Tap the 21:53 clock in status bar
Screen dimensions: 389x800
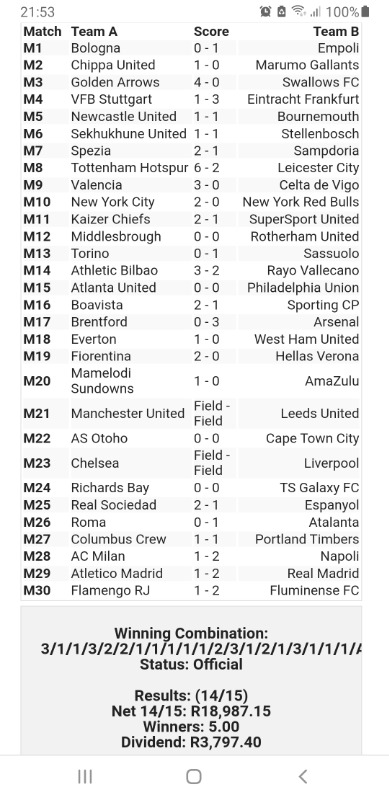37,12
